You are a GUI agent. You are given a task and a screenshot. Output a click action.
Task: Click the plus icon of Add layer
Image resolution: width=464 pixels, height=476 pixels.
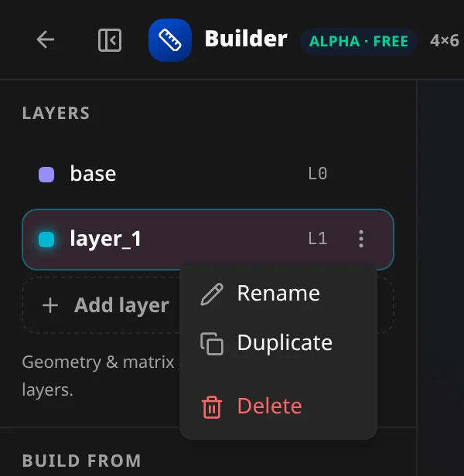(50, 305)
